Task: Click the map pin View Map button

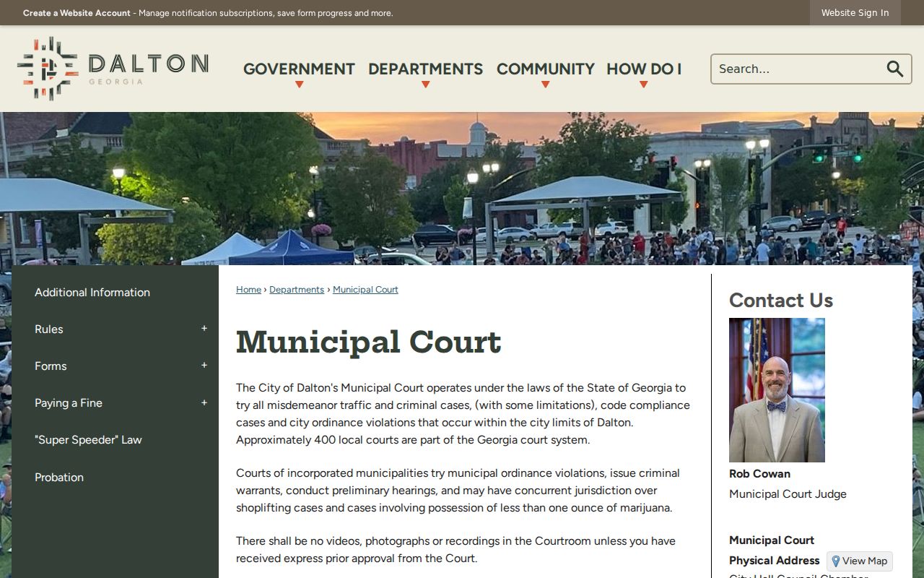Action: [860, 561]
